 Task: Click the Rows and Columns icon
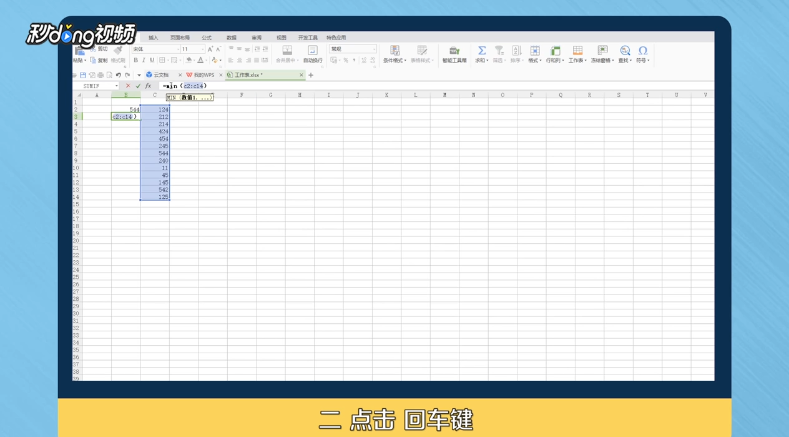point(556,50)
